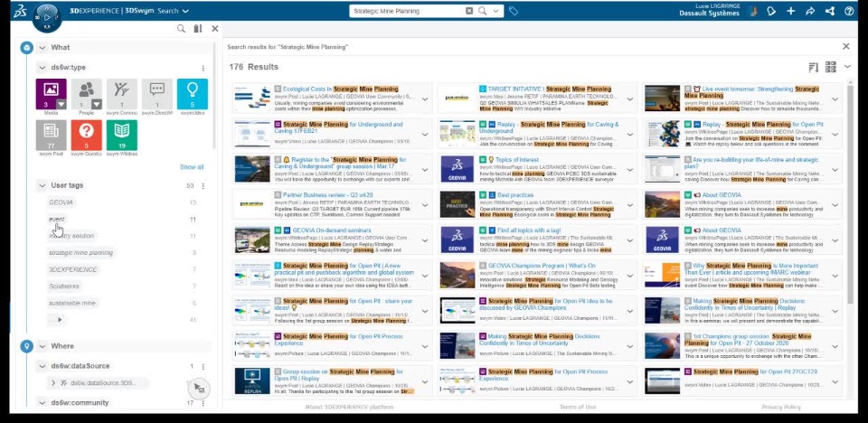Click the sort results icon
This screenshot has width=868, height=423.
pyautogui.click(x=813, y=68)
